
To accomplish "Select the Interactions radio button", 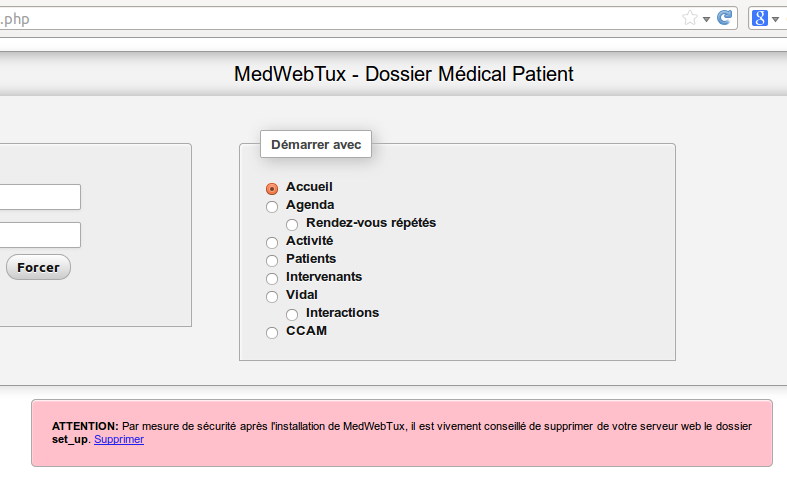I will point(292,315).
